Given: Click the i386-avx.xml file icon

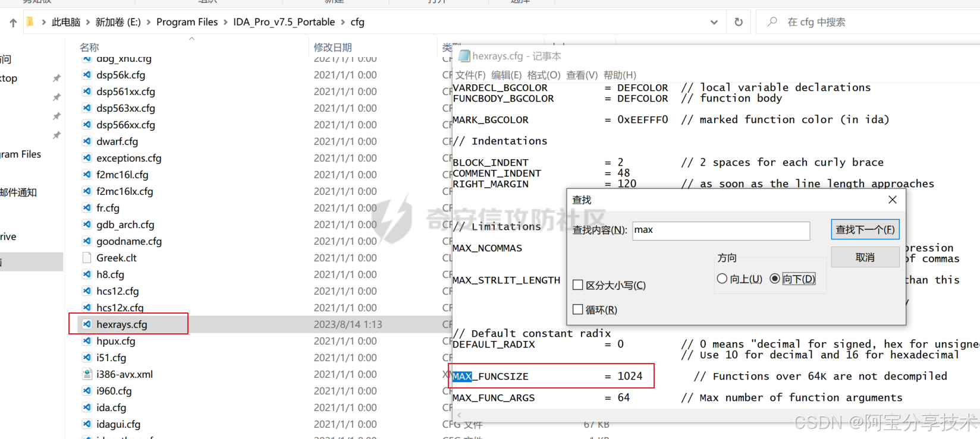Looking at the screenshot, I should coord(87,374).
